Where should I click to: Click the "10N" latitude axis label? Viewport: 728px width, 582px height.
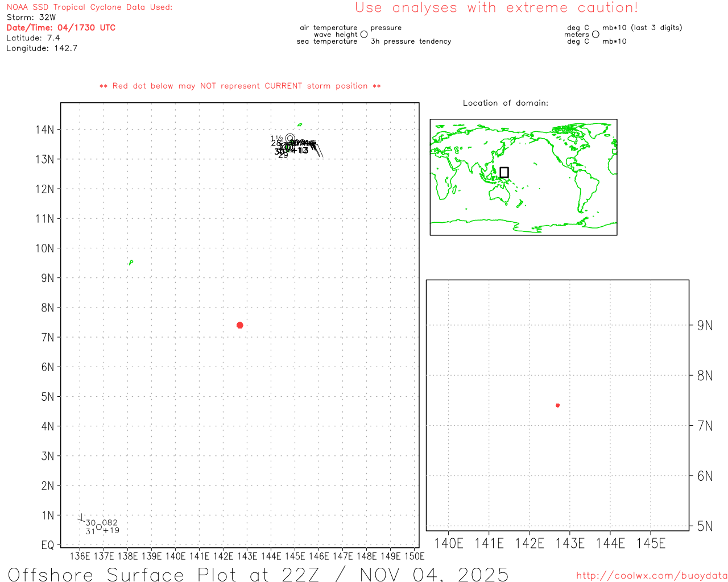pyautogui.click(x=45, y=248)
